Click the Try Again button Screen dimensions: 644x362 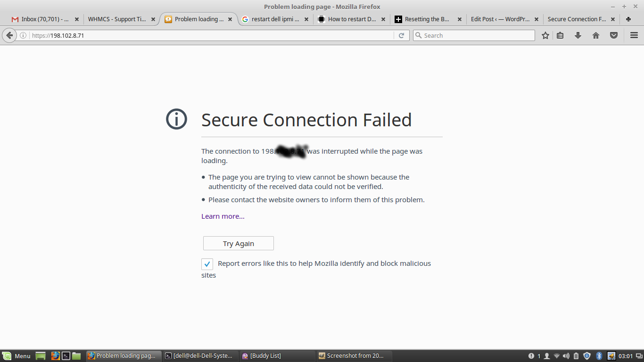click(x=239, y=243)
